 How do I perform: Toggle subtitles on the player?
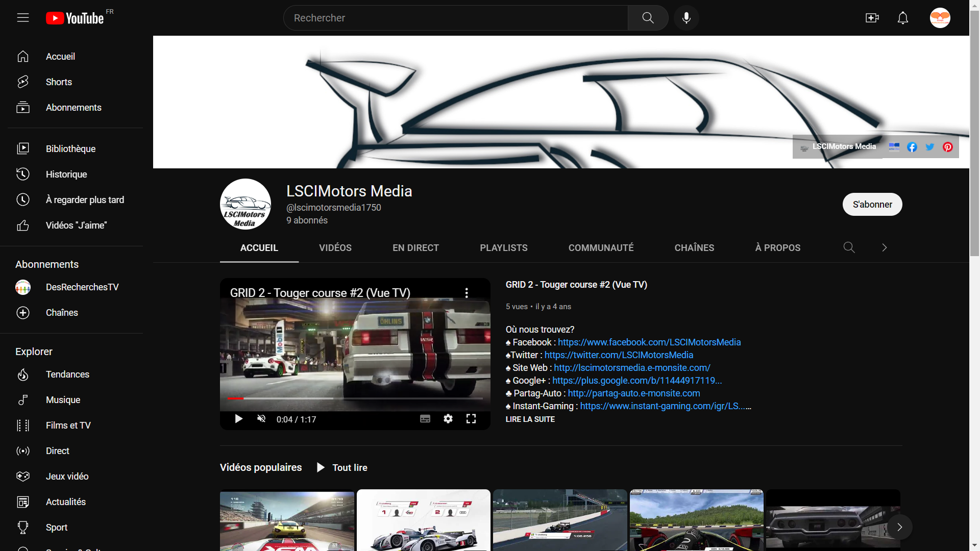tap(425, 419)
